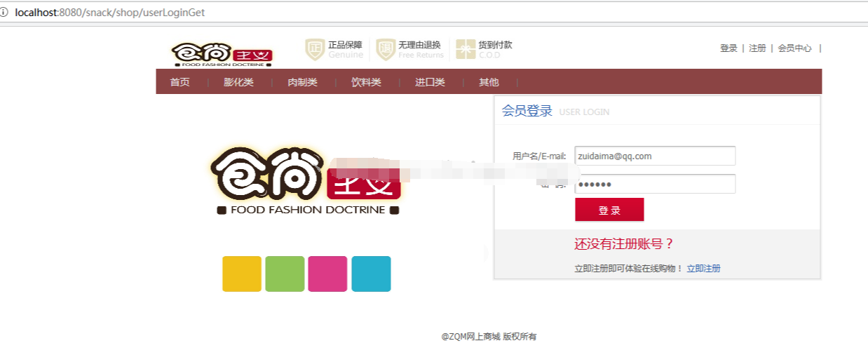Screen dimensions: 868x355
Task: Click the yellow color square
Action: 242,274
